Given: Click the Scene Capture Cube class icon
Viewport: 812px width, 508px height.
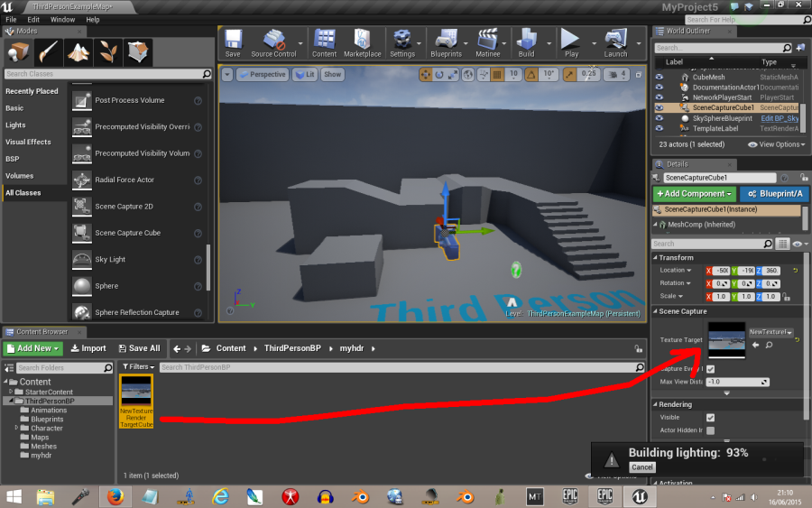Looking at the screenshot, I should pyautogui.click(x=82, y=233).
